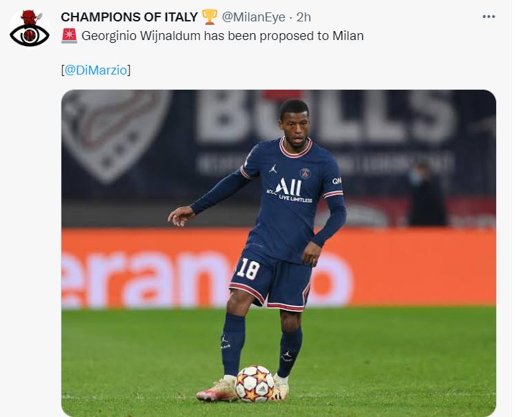Viewport: 532px width, 417px height.
Task: Open the CHAMPIONS OF ITALY display name
Action: point(129,17)
